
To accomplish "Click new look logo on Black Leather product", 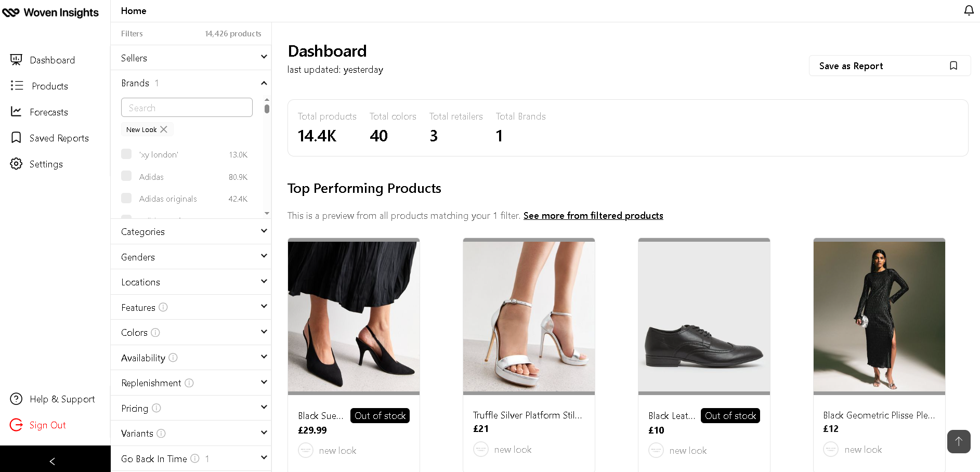I will click(x=656, y=450).
